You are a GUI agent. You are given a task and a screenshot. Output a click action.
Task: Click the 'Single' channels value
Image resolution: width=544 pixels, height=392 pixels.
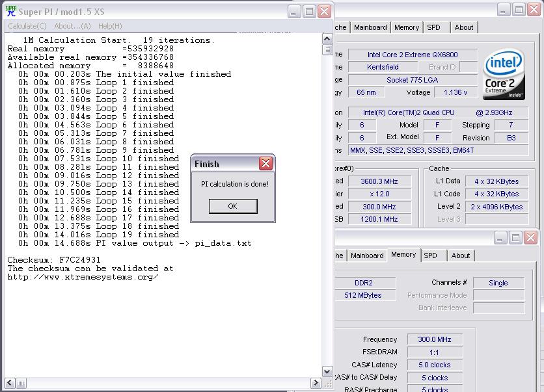[x=499, y=283]
